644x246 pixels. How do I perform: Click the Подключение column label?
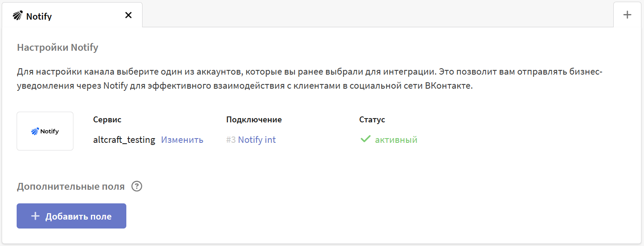tap(254, 120)
